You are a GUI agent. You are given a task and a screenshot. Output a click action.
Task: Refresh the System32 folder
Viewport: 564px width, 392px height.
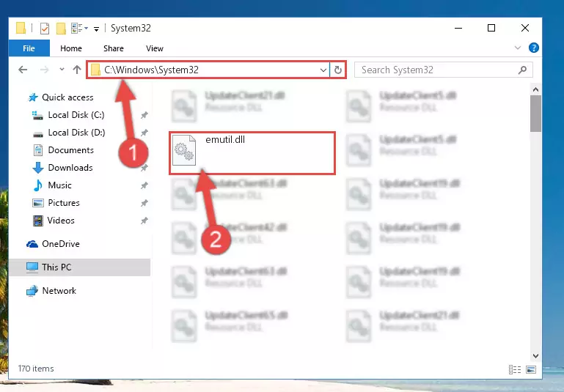338,70
